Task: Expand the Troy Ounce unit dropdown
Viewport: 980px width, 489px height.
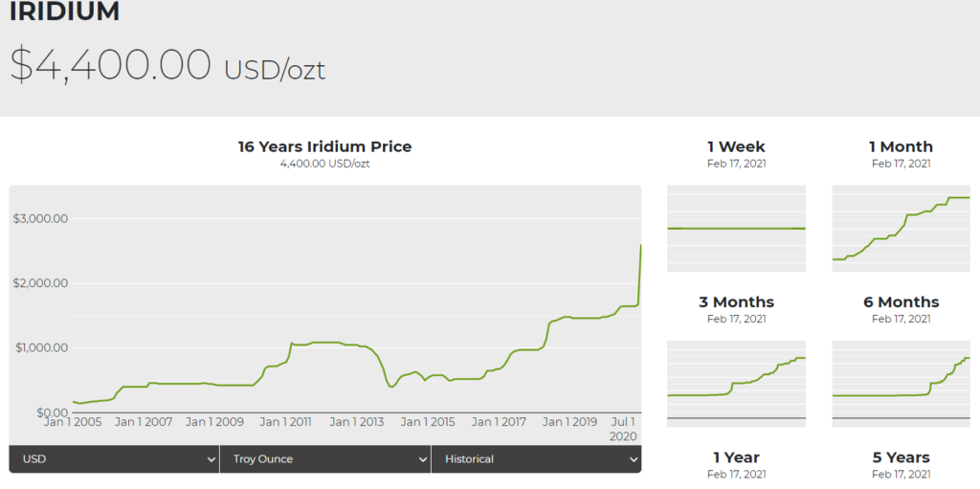Action: coord(325,459)
